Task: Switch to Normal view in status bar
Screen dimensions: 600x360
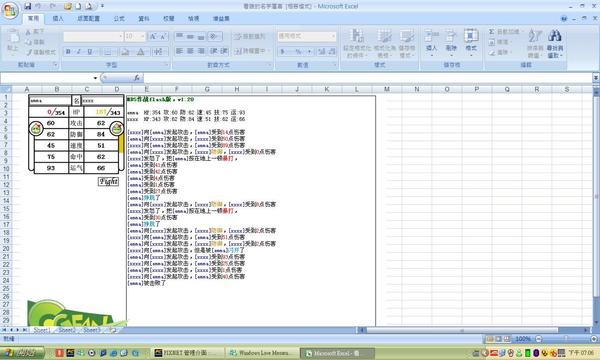Action: click(490, 339)
